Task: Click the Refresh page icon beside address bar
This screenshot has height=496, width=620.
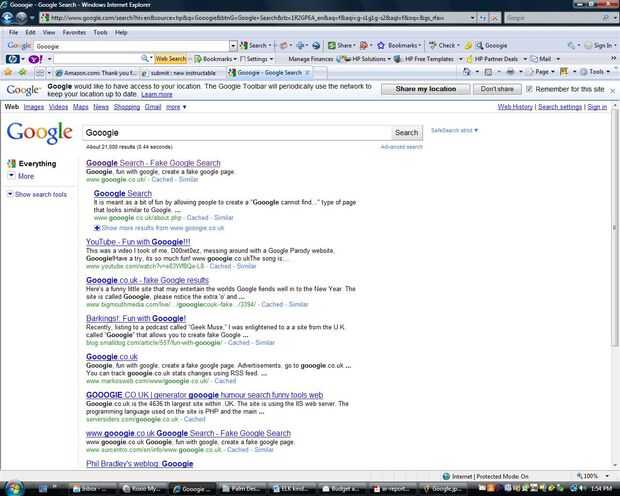Action: tap(483, 18)
